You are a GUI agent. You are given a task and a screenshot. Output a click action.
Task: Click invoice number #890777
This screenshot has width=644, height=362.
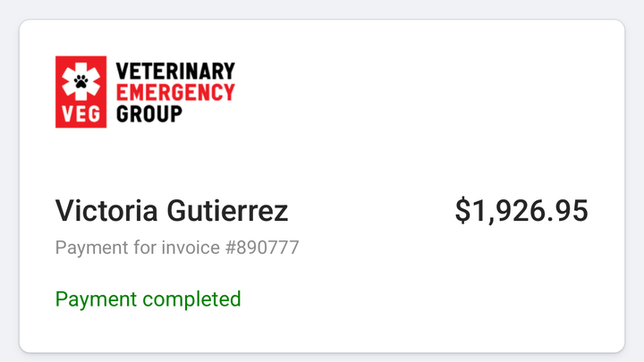pos(262,248)
